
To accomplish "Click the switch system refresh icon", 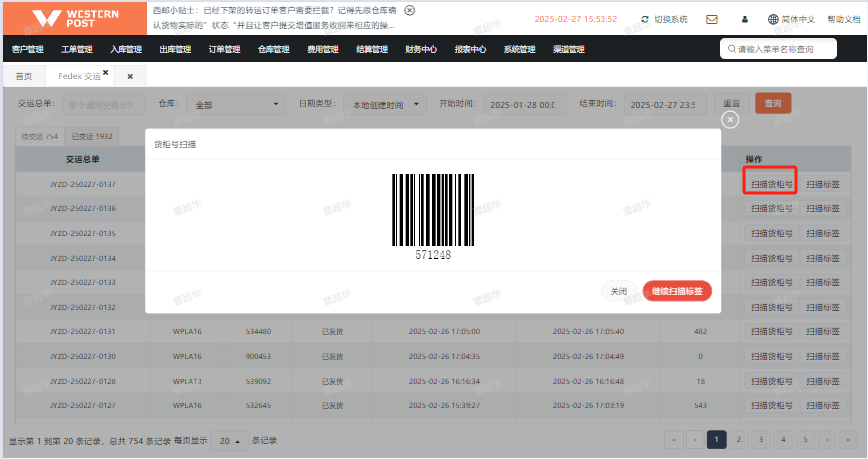I will [645, 19].
